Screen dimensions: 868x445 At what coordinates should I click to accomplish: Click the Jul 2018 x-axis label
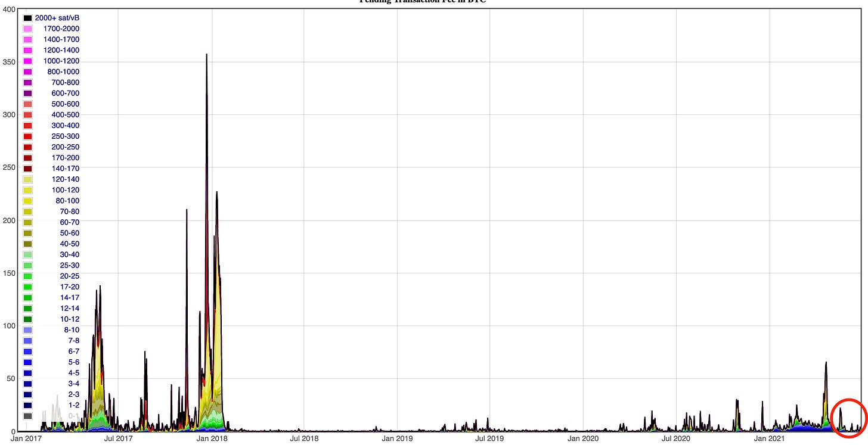point(304,439)
